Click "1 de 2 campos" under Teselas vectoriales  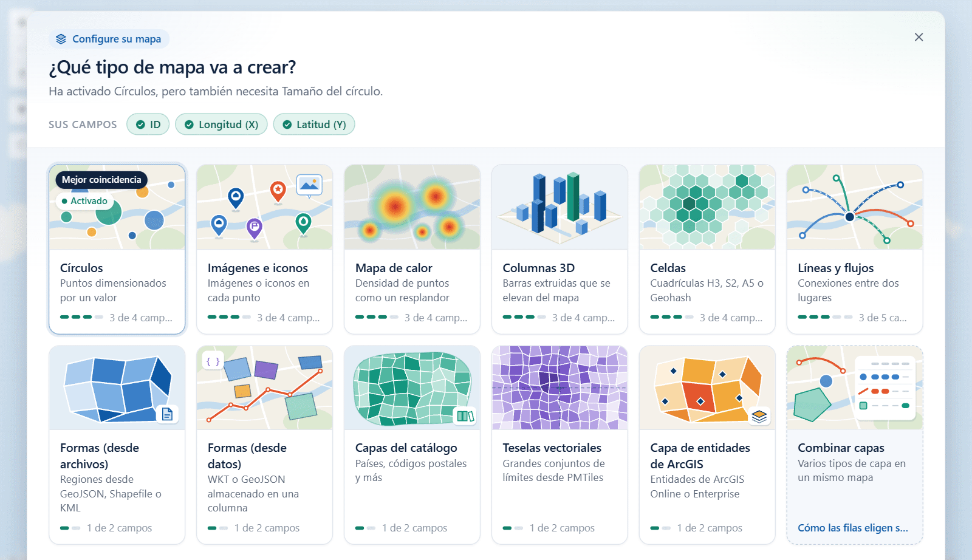tap(562, 528)
